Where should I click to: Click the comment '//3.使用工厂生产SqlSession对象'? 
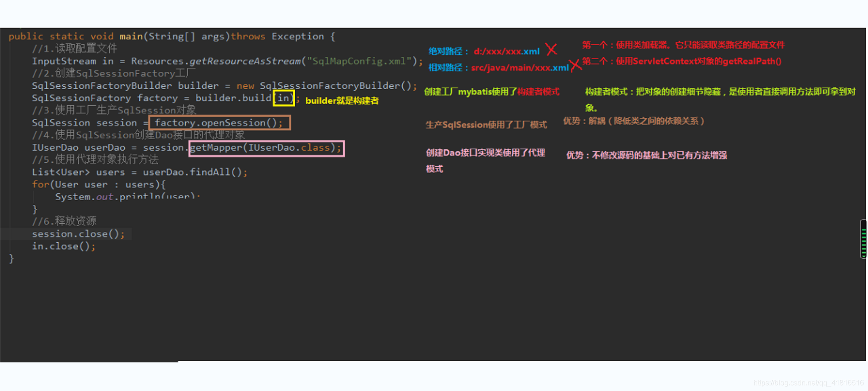pyautogui.click(x=114, y=110)
